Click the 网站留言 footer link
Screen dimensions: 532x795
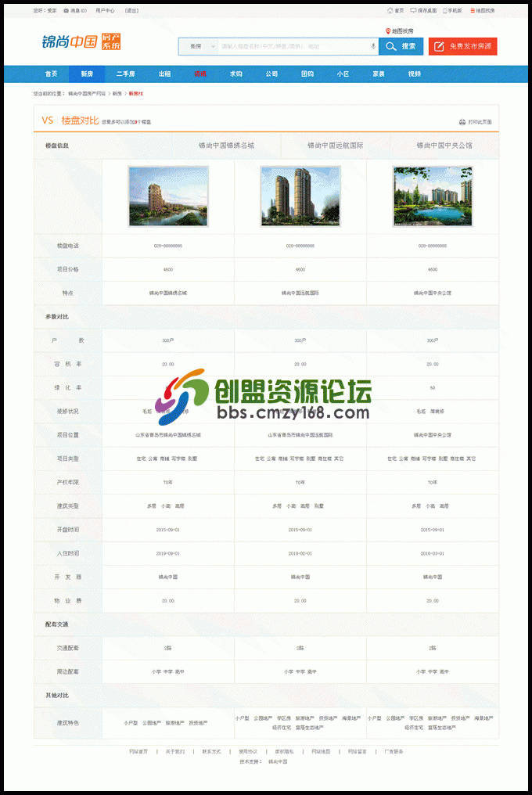click(x=358, y=751)
